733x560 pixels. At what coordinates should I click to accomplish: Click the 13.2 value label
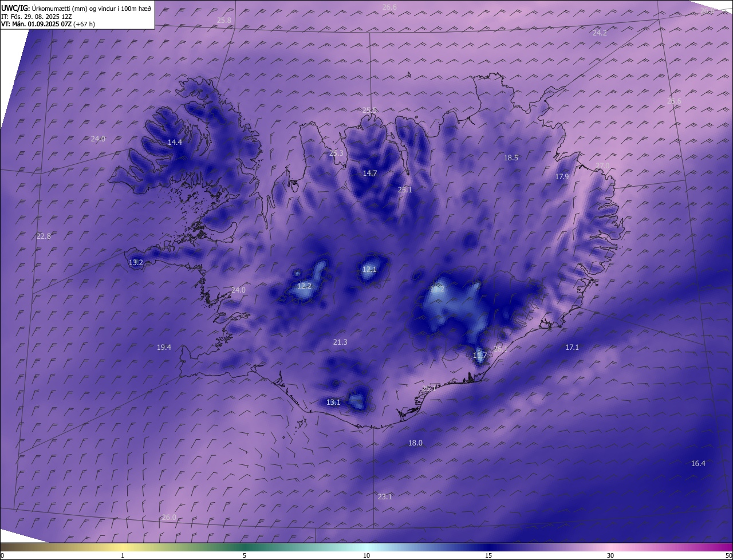click(x=136, y=263)
